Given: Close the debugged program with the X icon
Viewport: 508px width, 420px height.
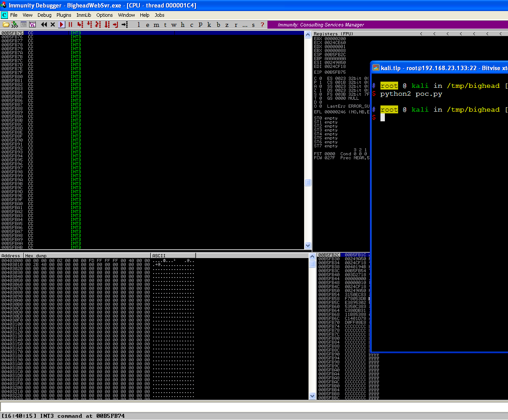Looking at the screenshot, I should (53, 25).
